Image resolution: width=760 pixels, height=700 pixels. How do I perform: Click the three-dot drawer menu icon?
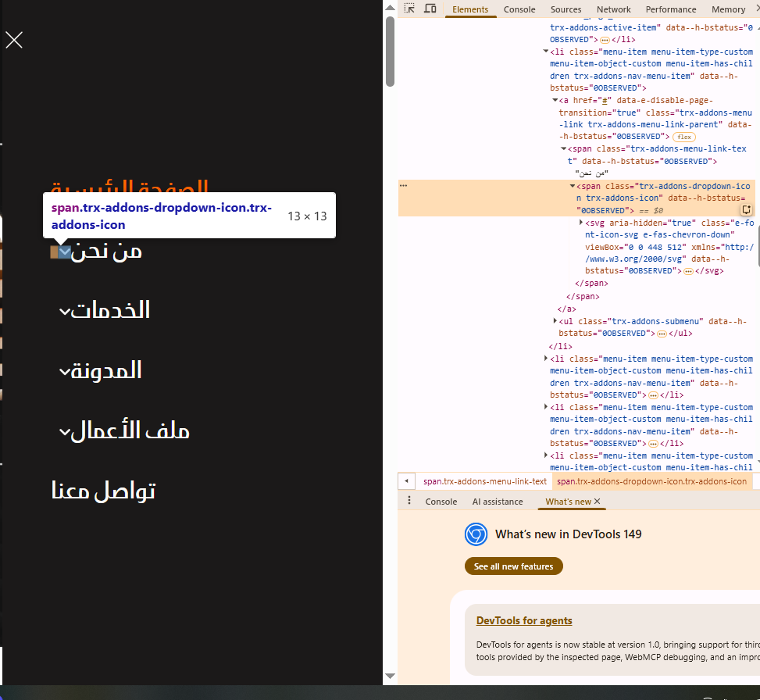pos(409,501)
